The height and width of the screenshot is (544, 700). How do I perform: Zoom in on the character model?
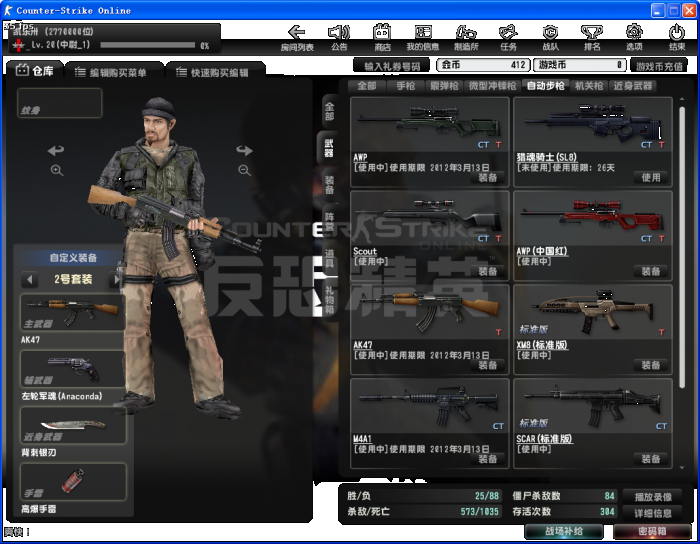pos(57,170)
